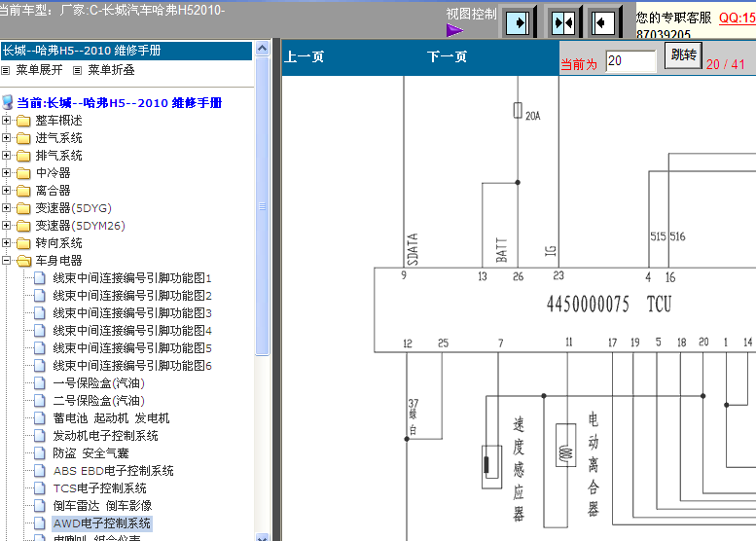Expand the 离合器 tree node
This screenshot has width=756, height=541.
click(6, 191)
